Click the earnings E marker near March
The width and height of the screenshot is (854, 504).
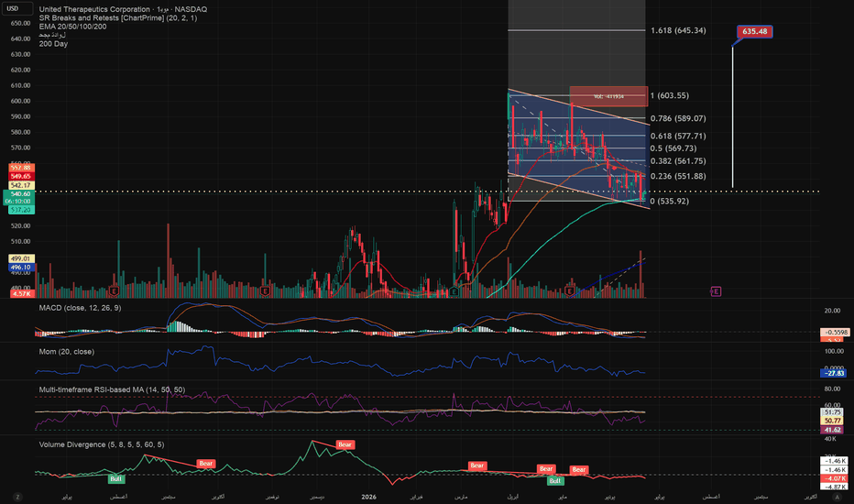click(x=454, y=291)
